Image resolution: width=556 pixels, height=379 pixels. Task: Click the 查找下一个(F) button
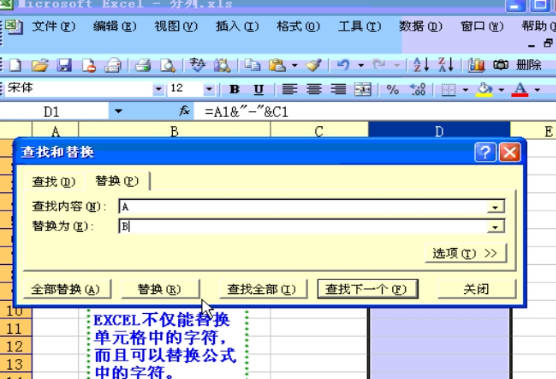pyautogui.click(x=367, y=289)
